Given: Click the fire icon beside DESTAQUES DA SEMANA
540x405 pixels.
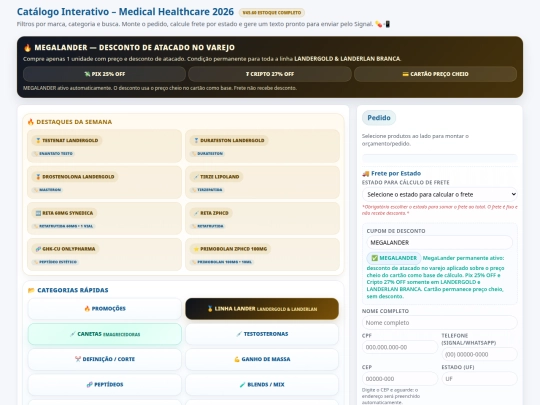Looking at the screenshot, I should (31, 122).
